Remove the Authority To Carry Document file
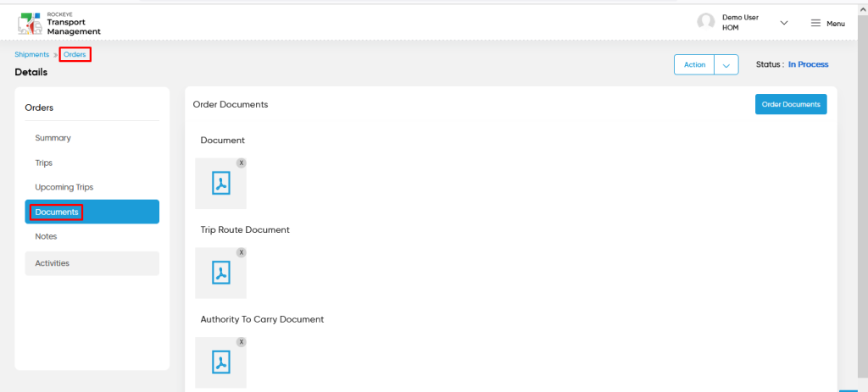The height and width of the screenshot is (392, 868). (x=242, y=342)
